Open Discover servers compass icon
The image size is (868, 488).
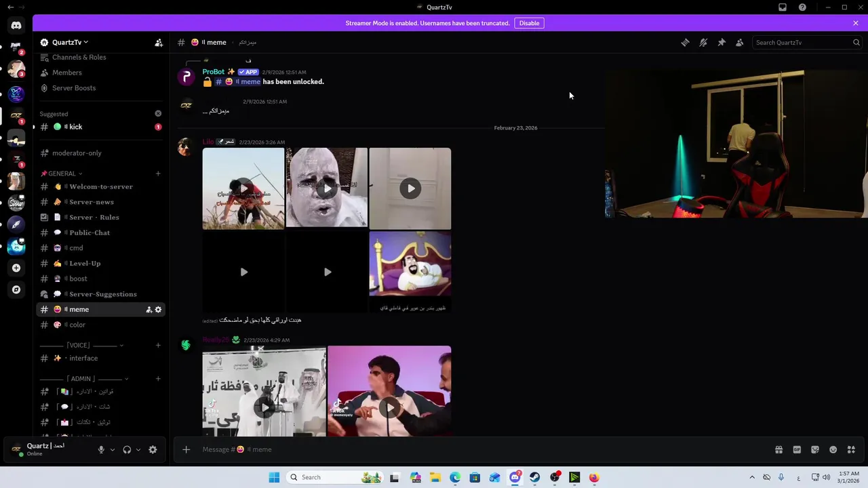(16, 289)
